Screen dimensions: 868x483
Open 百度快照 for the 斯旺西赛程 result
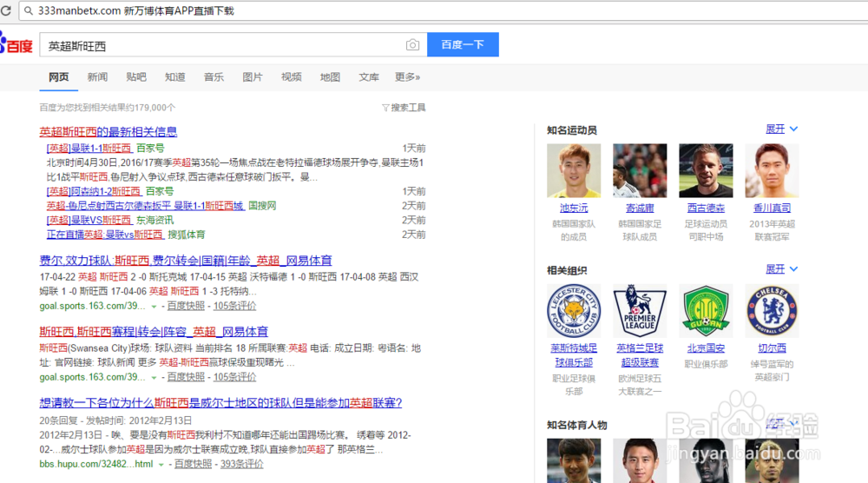click(x=186, y=377)
